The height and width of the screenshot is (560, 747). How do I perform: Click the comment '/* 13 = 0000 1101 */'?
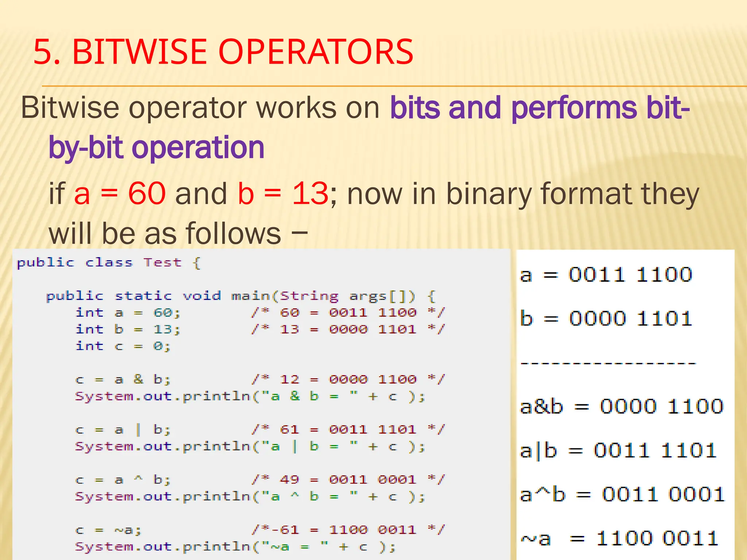point(348,329)
